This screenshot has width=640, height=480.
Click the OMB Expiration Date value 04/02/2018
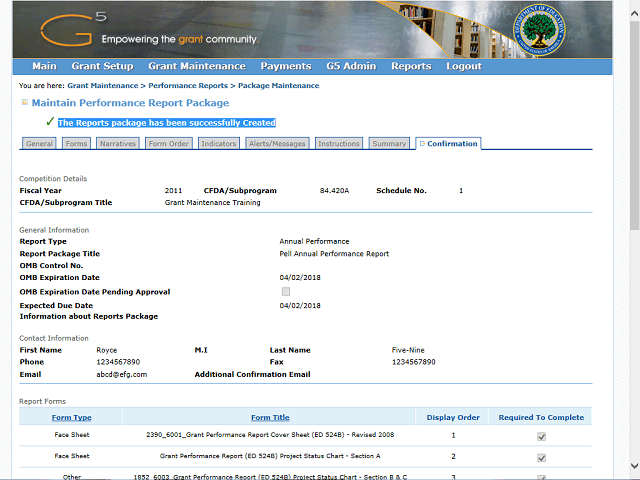click(x=300, y=278)
